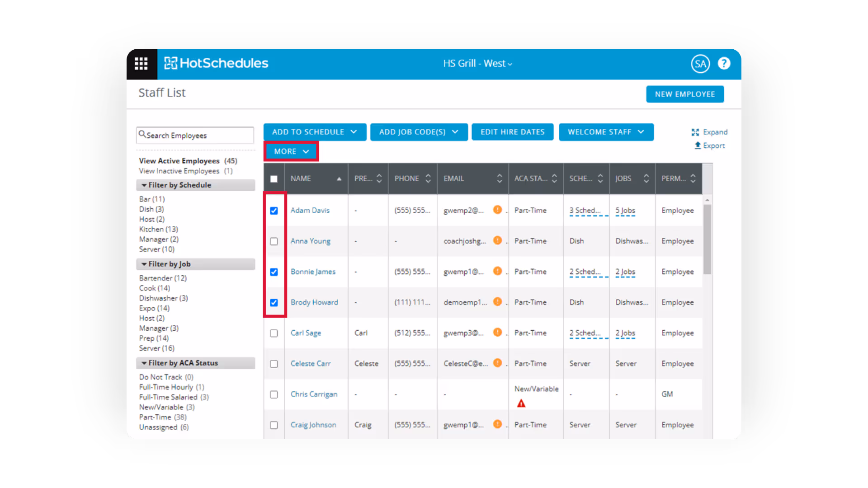Screen dimensions: 868x488
Task: Check the Anna Young checkbox
Action: coord(274,241)
